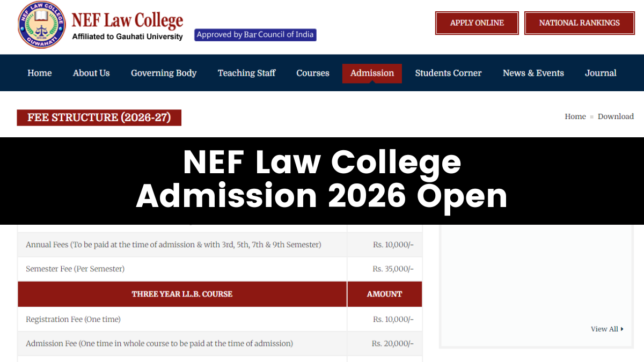This screenshot has width=644, height=362.
Task: Select the Three Year LL.B. Course header row
Action: (220, 294)
